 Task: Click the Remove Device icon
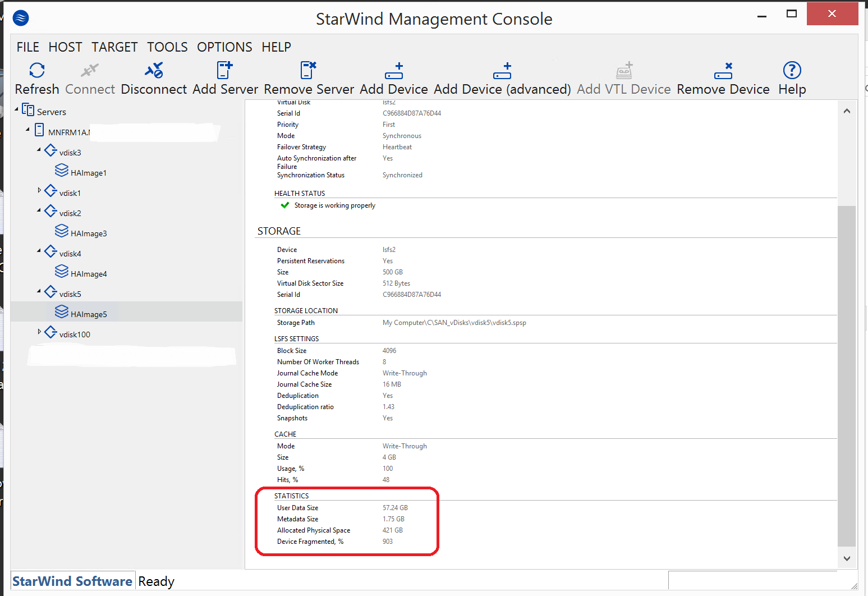coord(723,71)
